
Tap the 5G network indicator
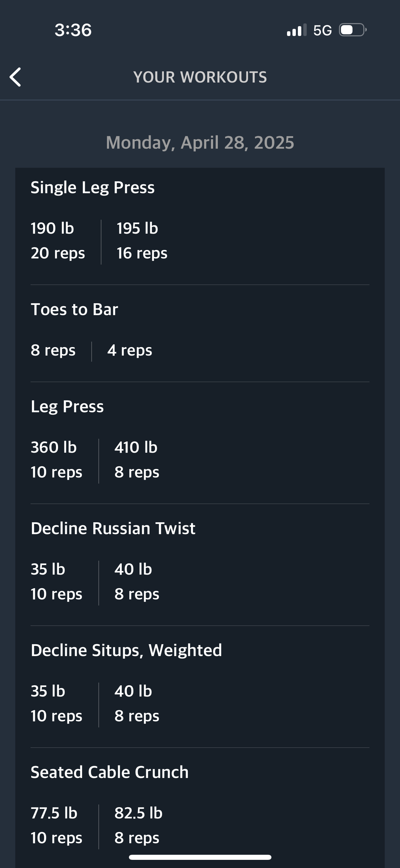click(x=322, y=30)
